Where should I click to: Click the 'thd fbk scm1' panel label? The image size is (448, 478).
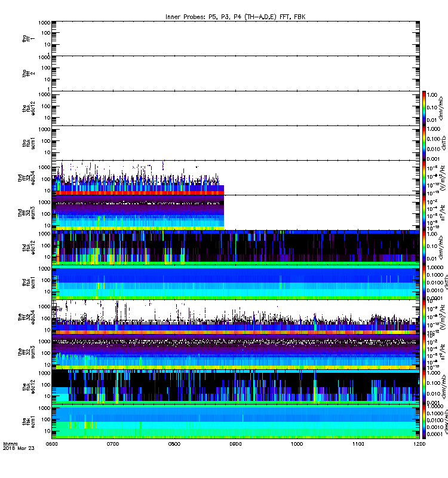tap(28, 282)
